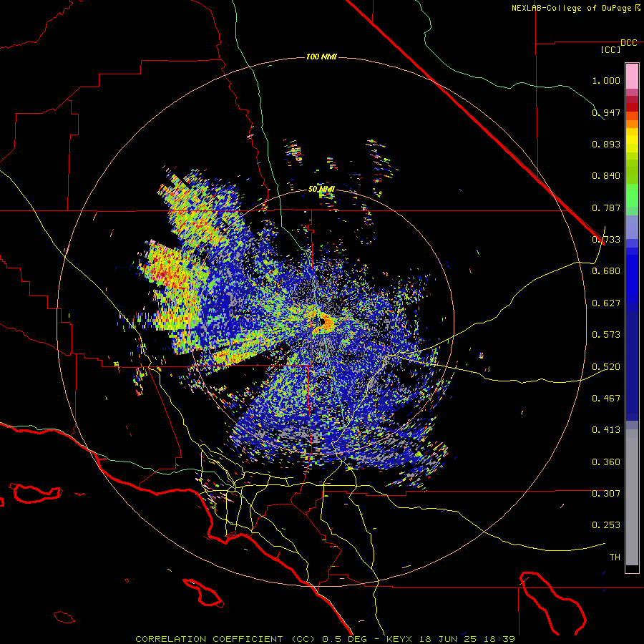Click the gray band near the scale bottom

pyautogui.click(x=632, y=497)
